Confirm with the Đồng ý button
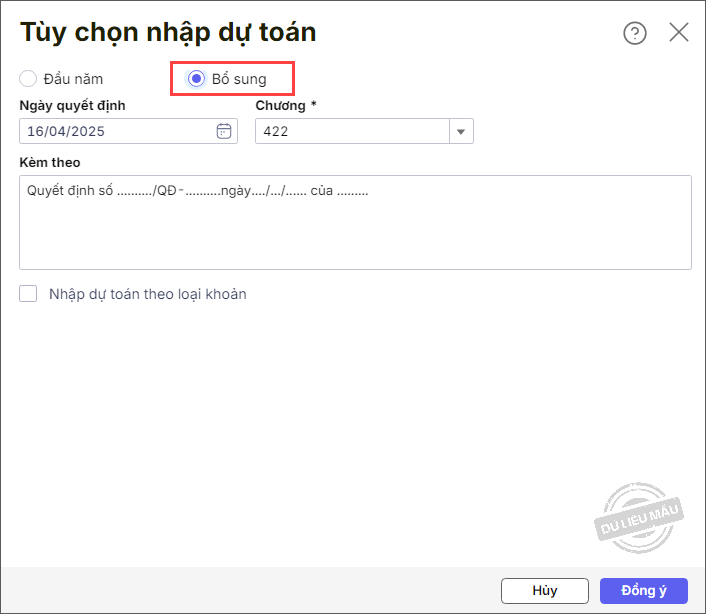The image size is (706, 614). click(643, 591)
